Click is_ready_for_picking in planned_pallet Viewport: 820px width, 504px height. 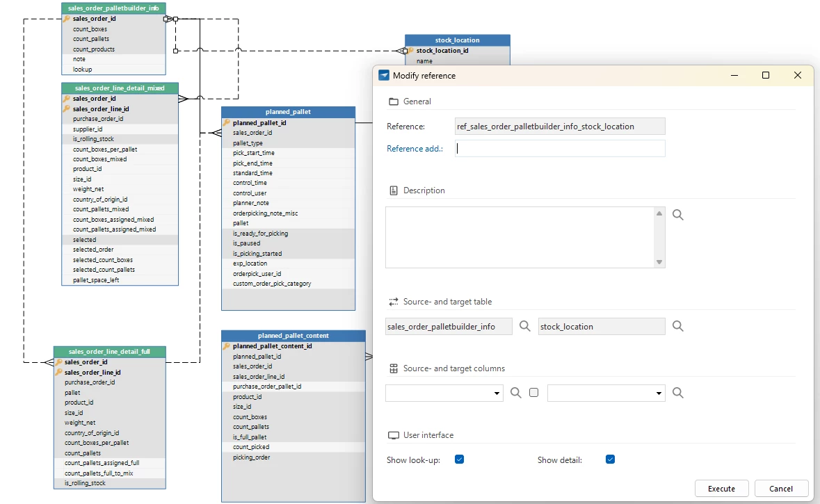click(x=260, y=233)
